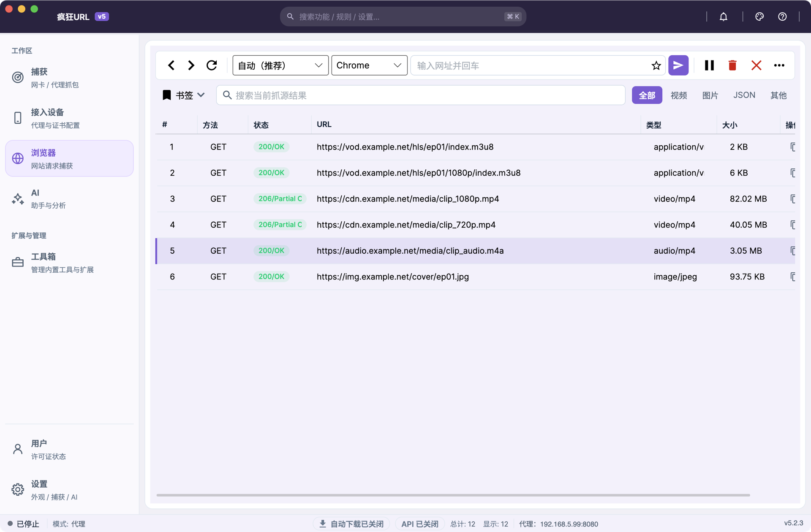The width and height of the screenshot is (811, 532).
Task: Select the 全部 filter tab
Action: [x=647, y=95]
